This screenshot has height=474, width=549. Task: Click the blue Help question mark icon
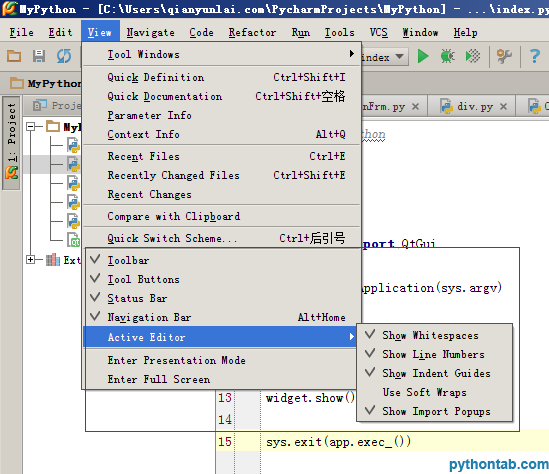coord(535,56)
